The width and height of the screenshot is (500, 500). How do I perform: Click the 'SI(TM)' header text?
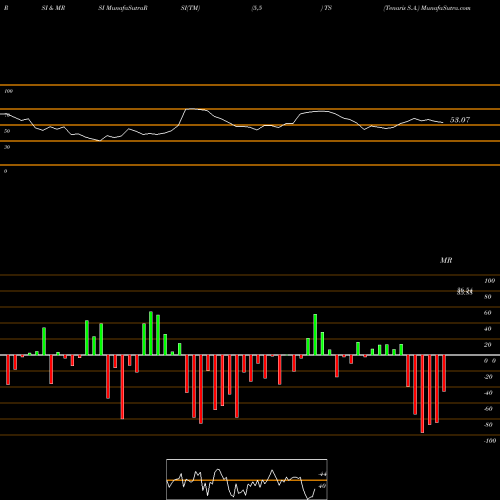190,8
